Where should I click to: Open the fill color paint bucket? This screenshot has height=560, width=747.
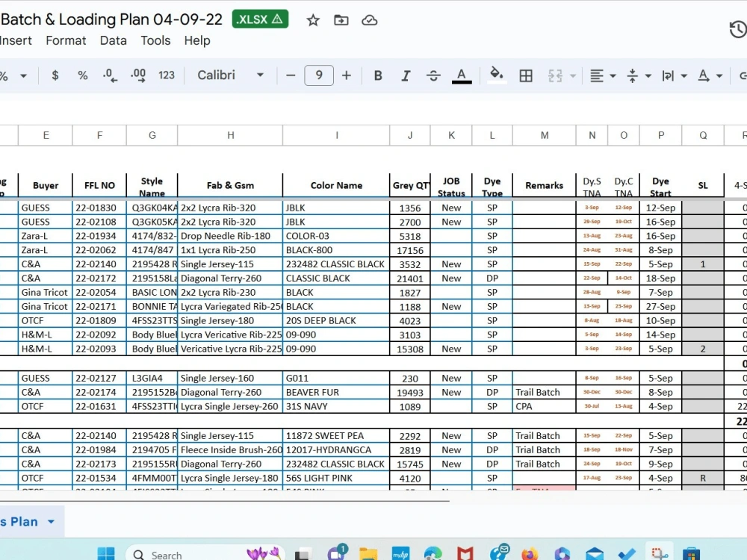coord(497,75)
